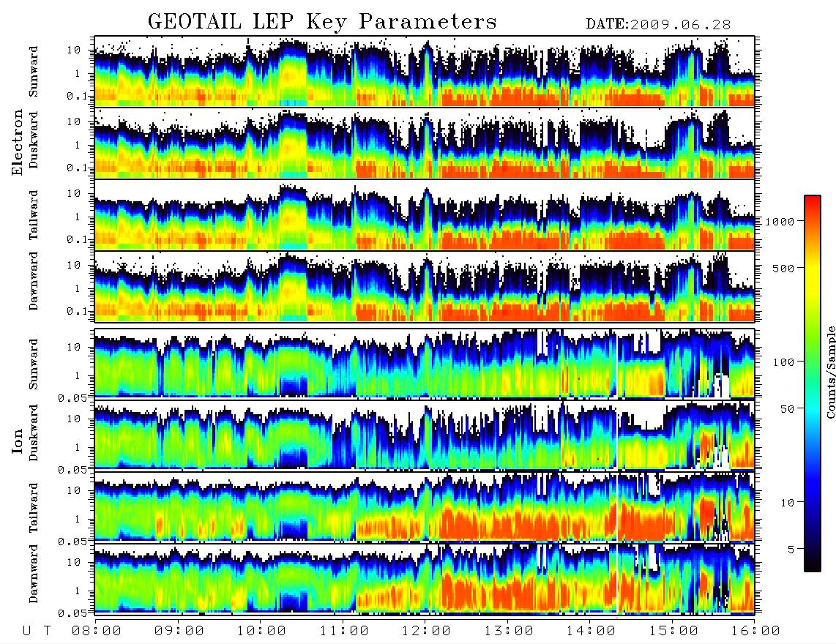Click the 15:00 time tick label
The height and width of the screenshot is (644, 836).
[x=673, y=631]
